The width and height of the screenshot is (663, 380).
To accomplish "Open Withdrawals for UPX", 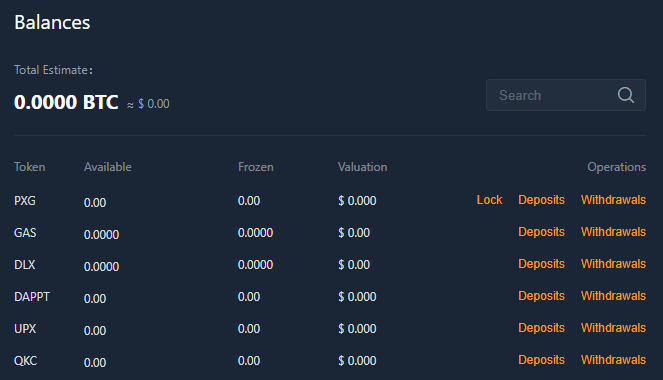I will [613, 328].
